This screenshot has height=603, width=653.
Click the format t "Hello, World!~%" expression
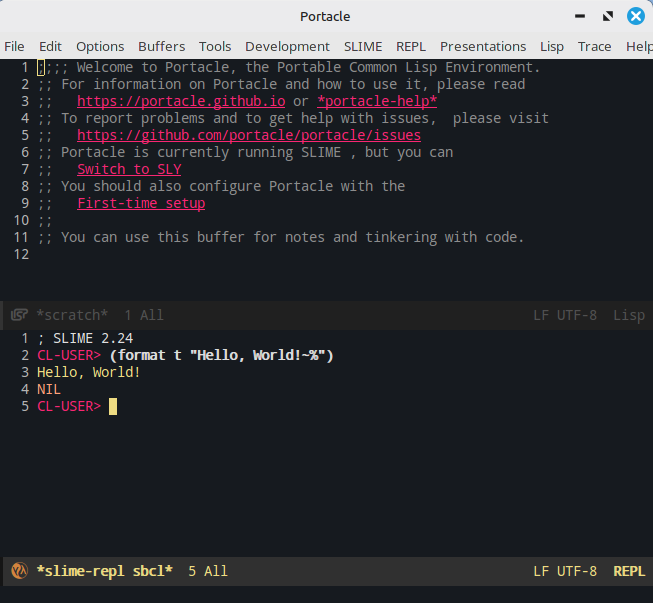222,355
